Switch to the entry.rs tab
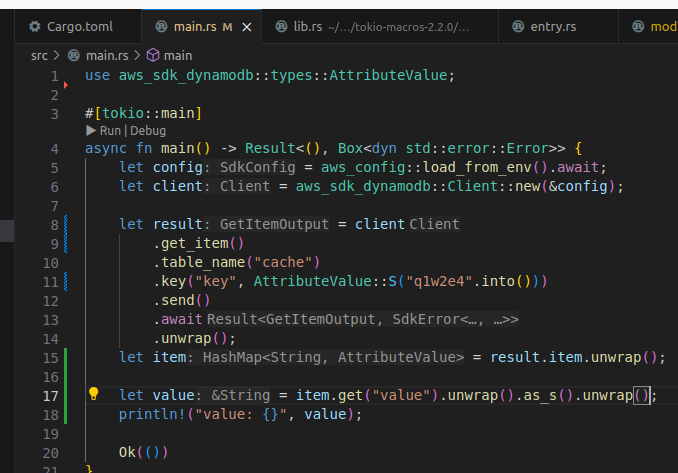The height and width of the screenshot is (473, 678). tap(554, 26)
